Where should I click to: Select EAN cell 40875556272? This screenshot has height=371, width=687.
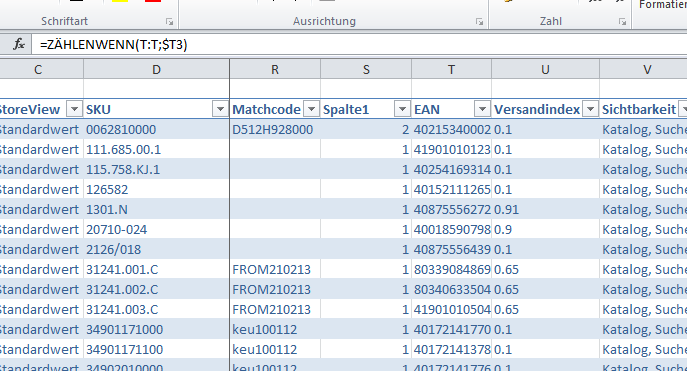[451, 209]
